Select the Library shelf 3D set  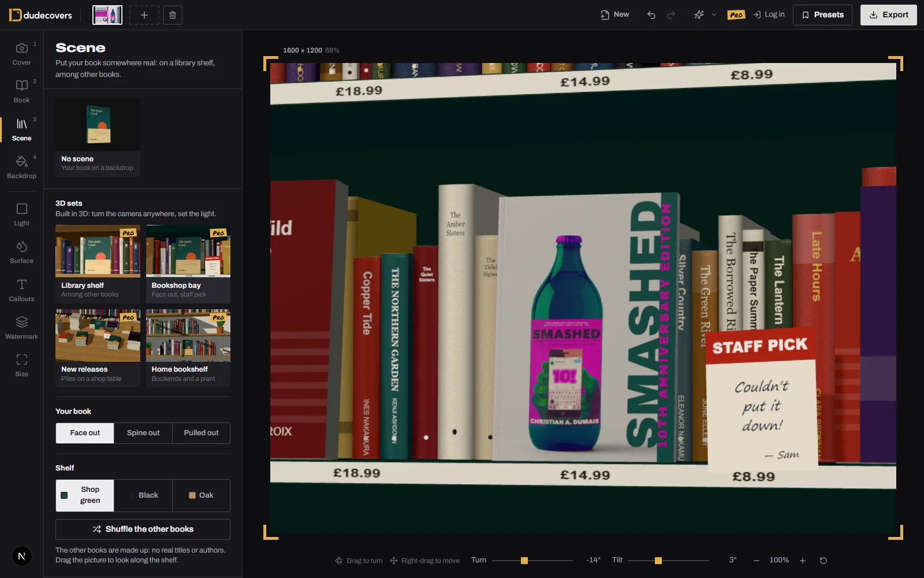coord(98,264)
